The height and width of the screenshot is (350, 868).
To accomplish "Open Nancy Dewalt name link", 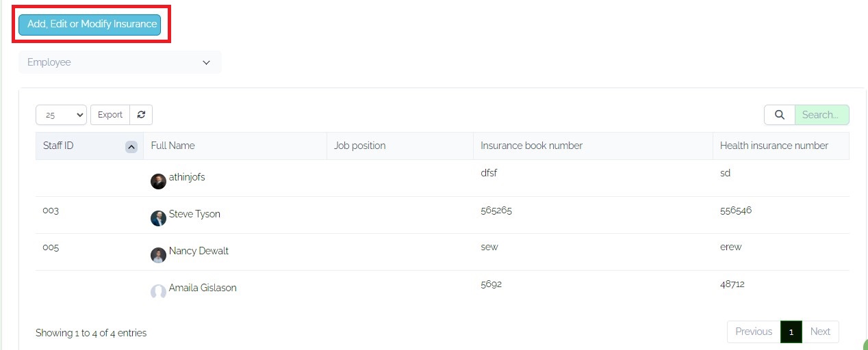I will point(199,251).
